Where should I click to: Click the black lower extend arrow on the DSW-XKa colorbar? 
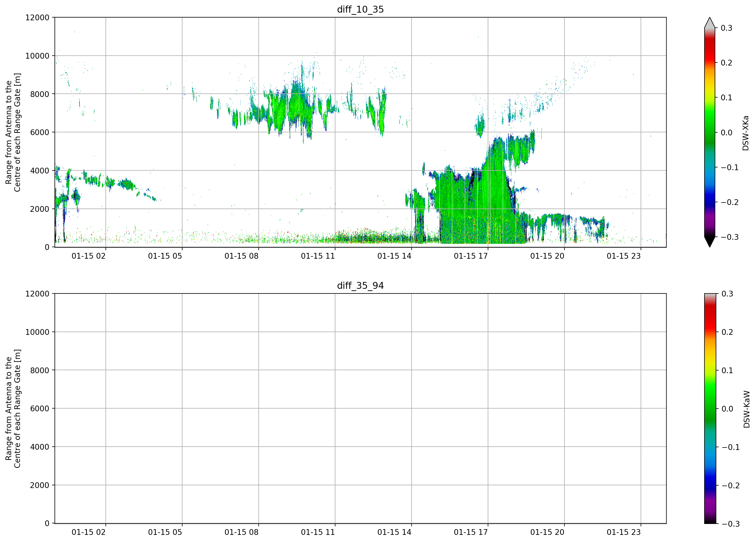(x=710, y=242)
